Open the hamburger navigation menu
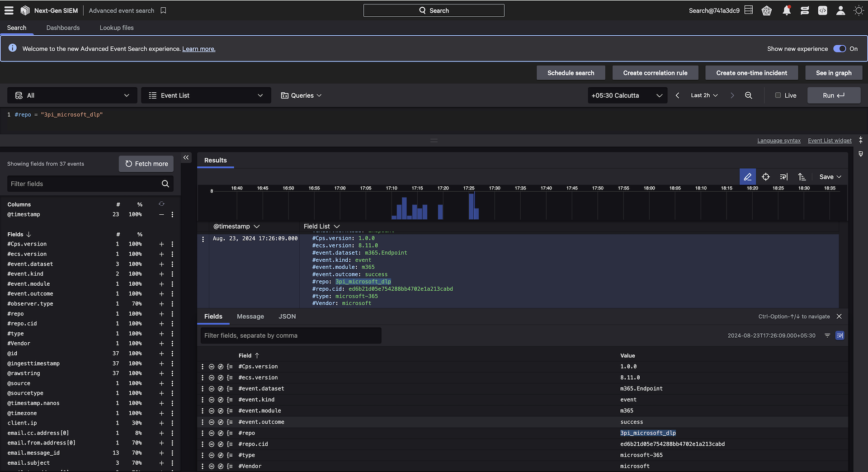Viewport: 868px width, 472px height. click(9, 10)
